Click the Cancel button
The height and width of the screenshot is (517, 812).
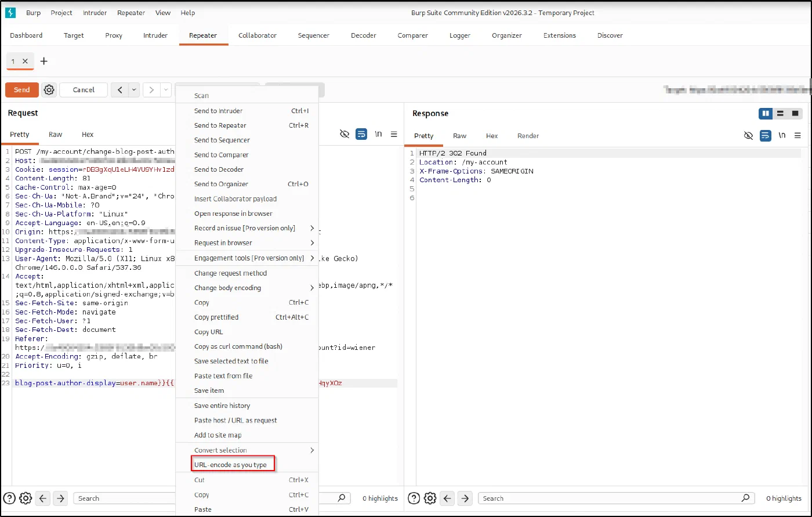[84, 90]
